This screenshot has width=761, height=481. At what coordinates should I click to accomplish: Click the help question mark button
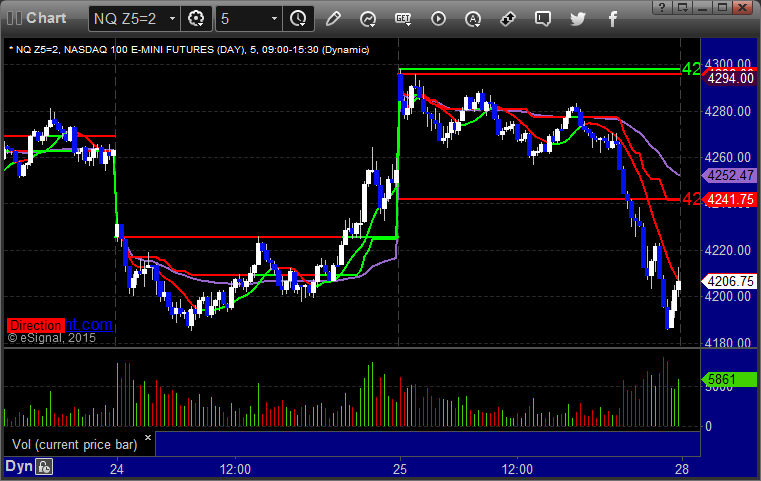660,7
